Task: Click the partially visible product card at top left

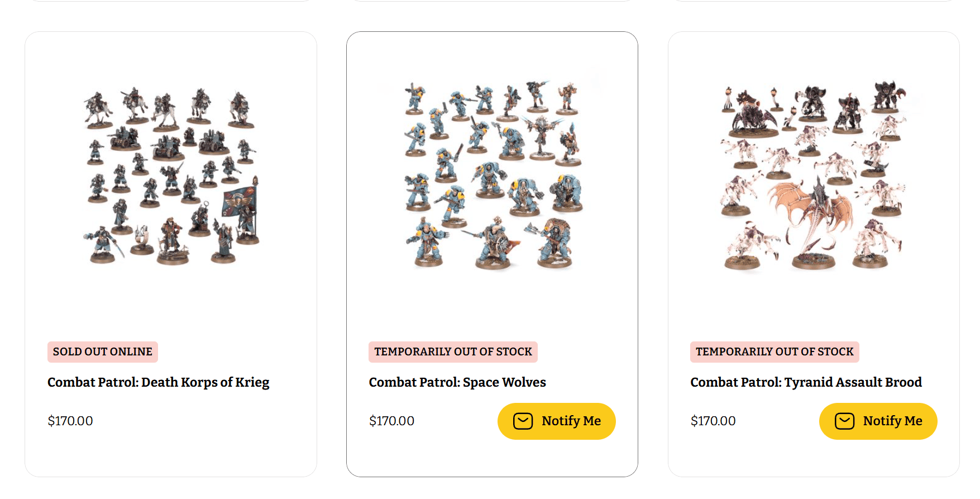Action: pyautogui.click(x=171, y=3)
